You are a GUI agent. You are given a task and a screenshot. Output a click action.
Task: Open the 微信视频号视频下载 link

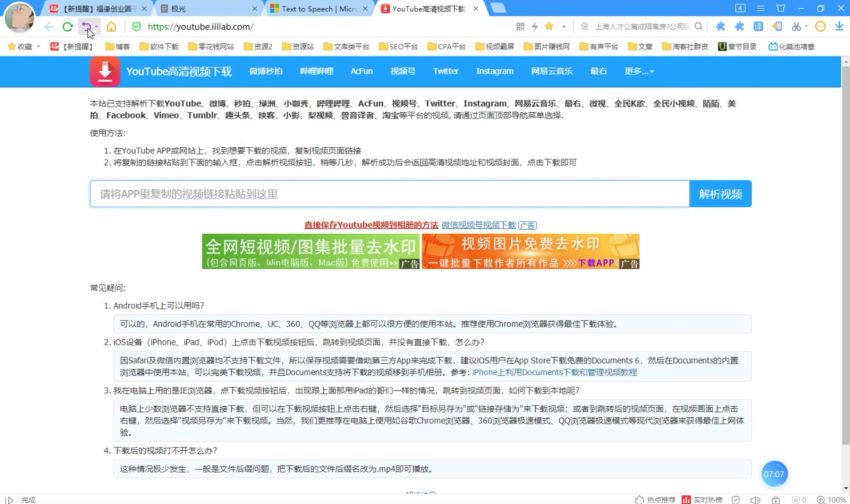(478, 225)
